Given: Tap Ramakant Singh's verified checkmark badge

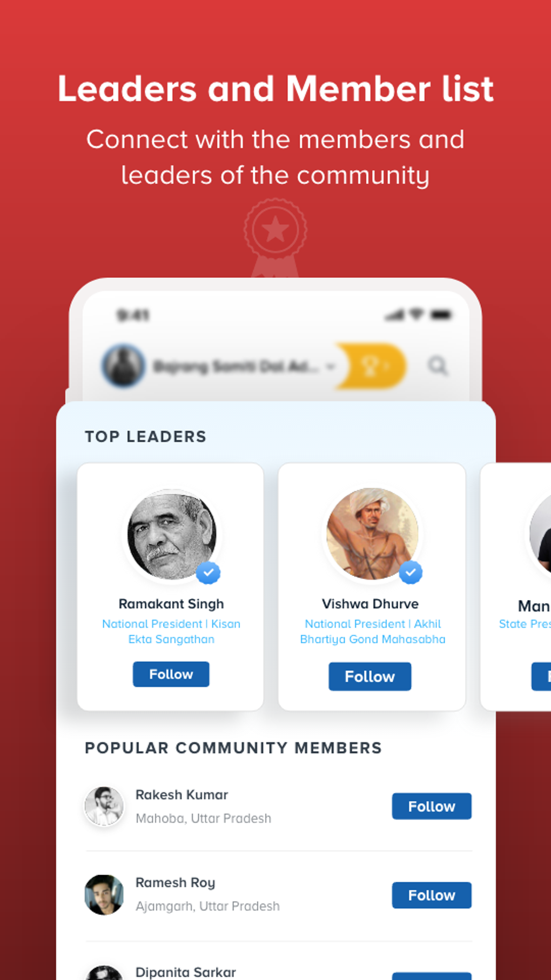Looking at the screenshot, I should coord(208,572).
